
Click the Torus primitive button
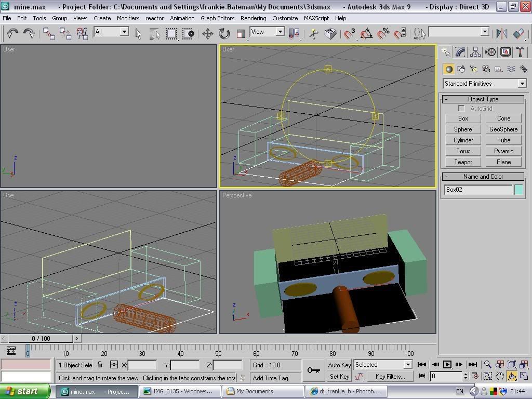point(463,151)
